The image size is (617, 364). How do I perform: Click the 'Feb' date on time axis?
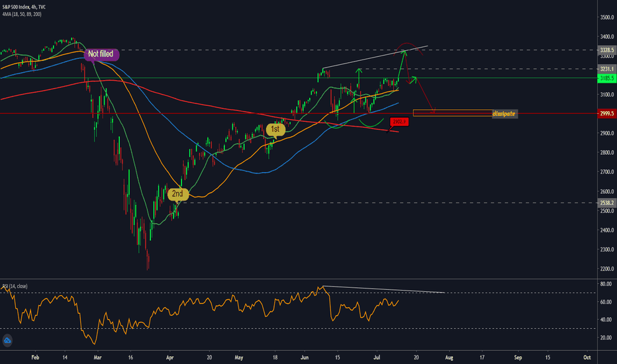(x=35, y=357)
